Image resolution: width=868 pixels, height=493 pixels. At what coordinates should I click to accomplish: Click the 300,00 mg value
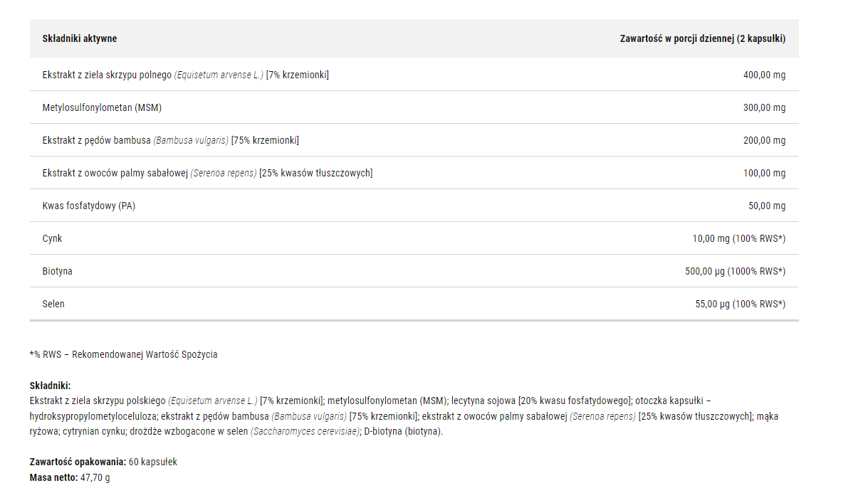[764, 107]
